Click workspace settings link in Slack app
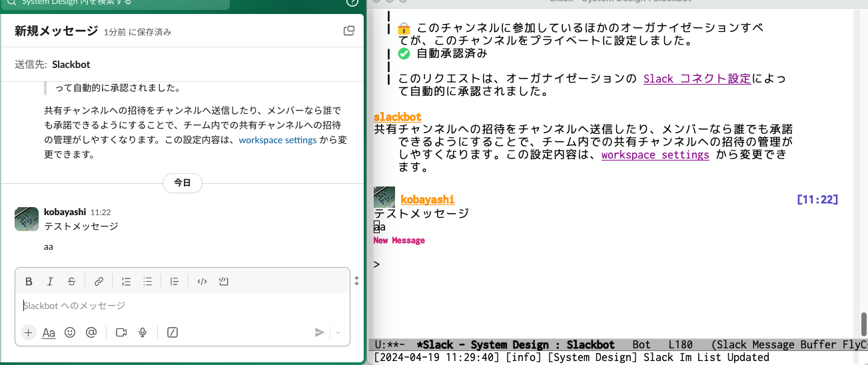This screenshot has height=365, width=868. 278,140
